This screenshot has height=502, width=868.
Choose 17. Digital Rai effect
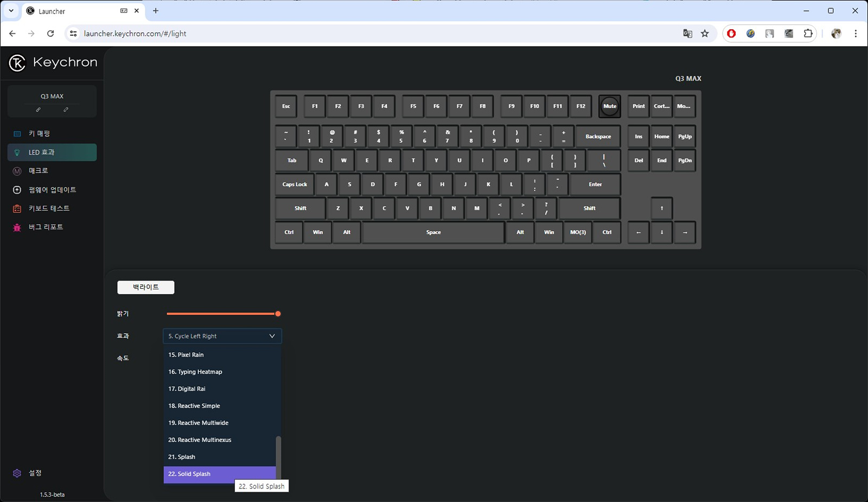point(220,389)
